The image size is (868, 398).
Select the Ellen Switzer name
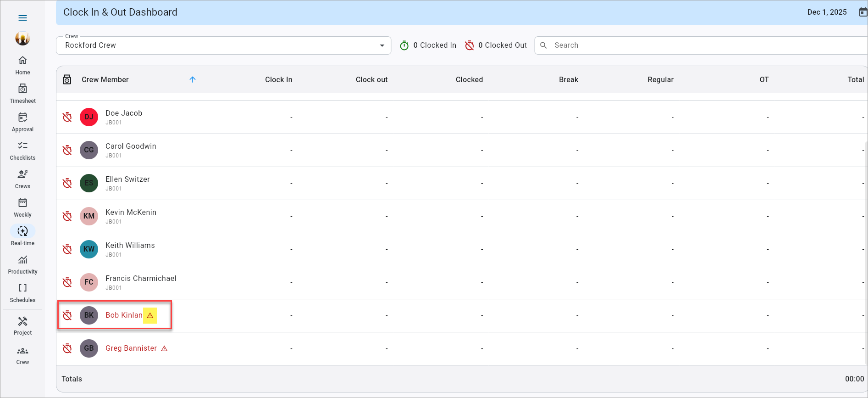pyautogui.click(x=127, y=179)
